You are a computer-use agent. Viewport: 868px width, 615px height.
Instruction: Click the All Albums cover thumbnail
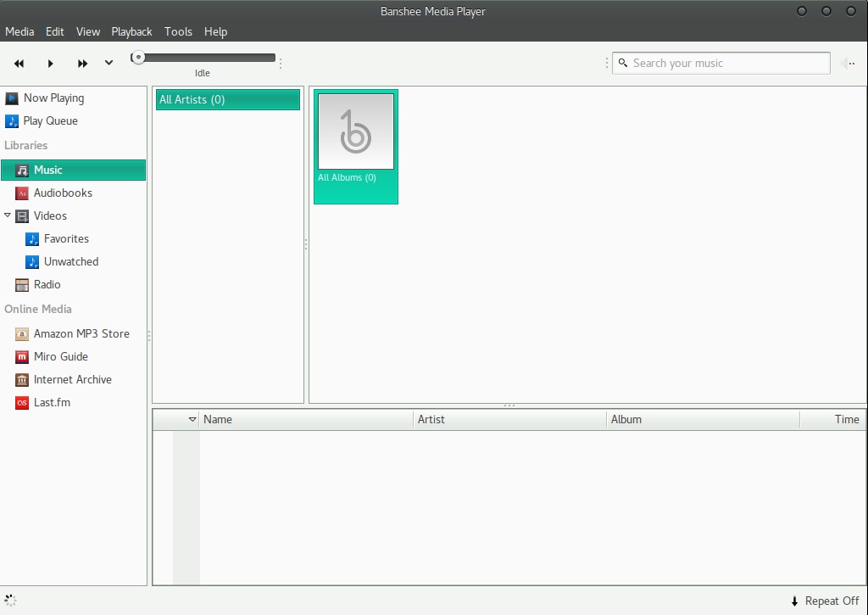coord(356,131)
